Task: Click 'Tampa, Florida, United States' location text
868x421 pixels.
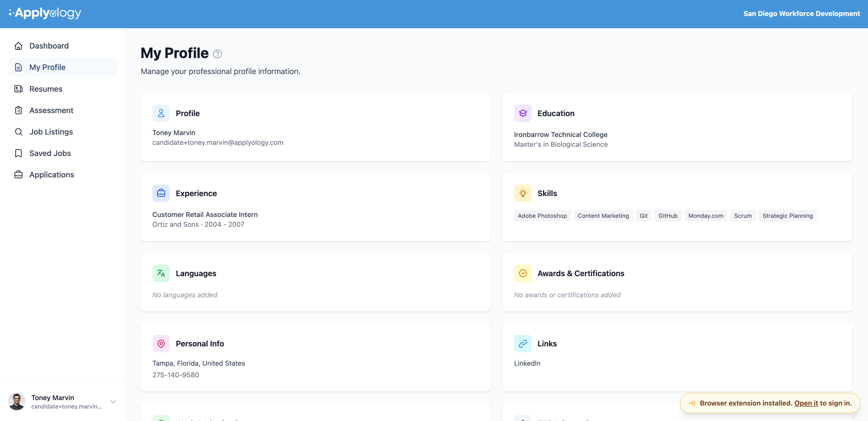Action: pos(199,363)
